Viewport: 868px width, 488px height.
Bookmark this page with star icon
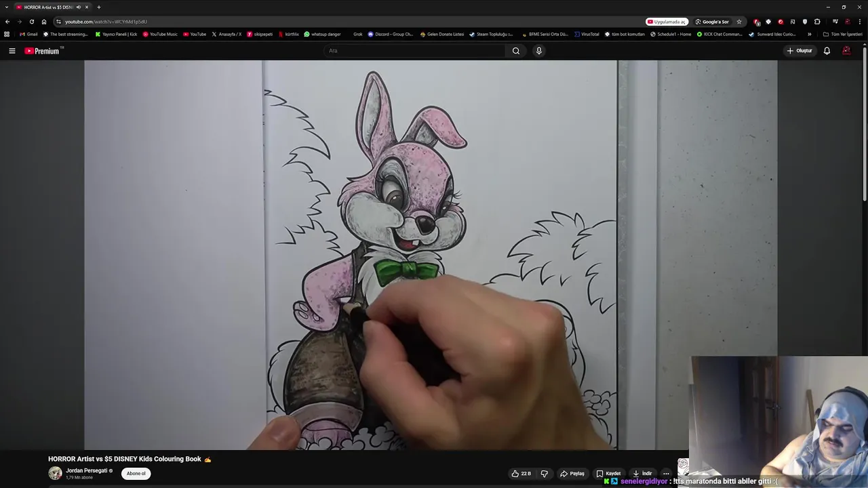(739, 22)
